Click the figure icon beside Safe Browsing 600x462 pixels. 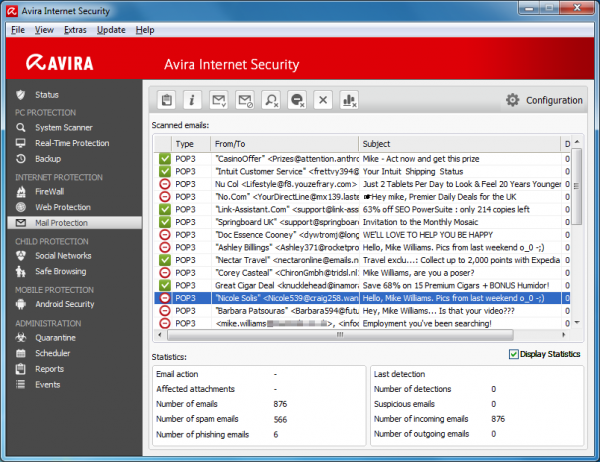coord(21,271)
